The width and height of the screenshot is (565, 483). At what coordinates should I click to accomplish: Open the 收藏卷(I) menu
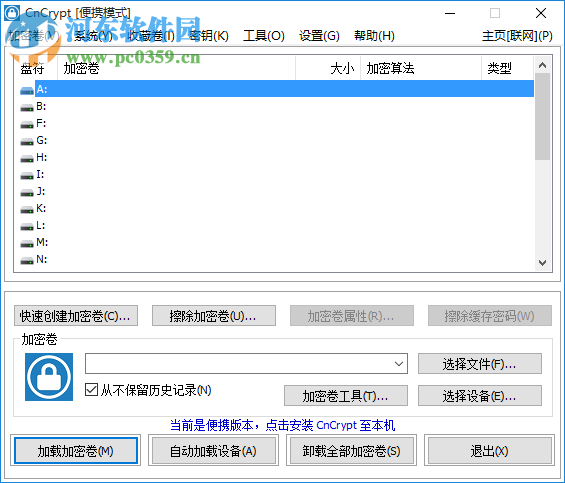[151, 36]
